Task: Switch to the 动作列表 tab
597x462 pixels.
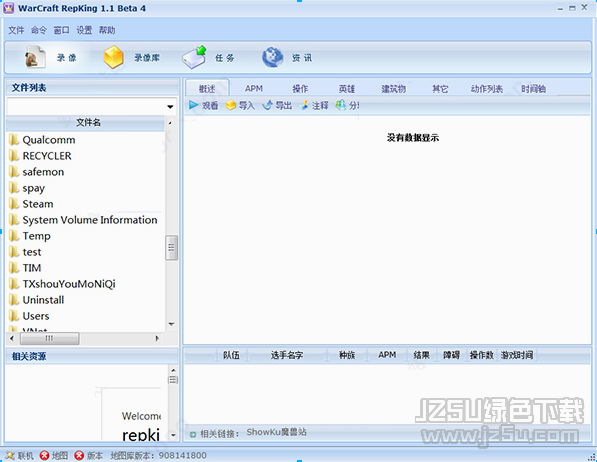Action: point(487,88)
